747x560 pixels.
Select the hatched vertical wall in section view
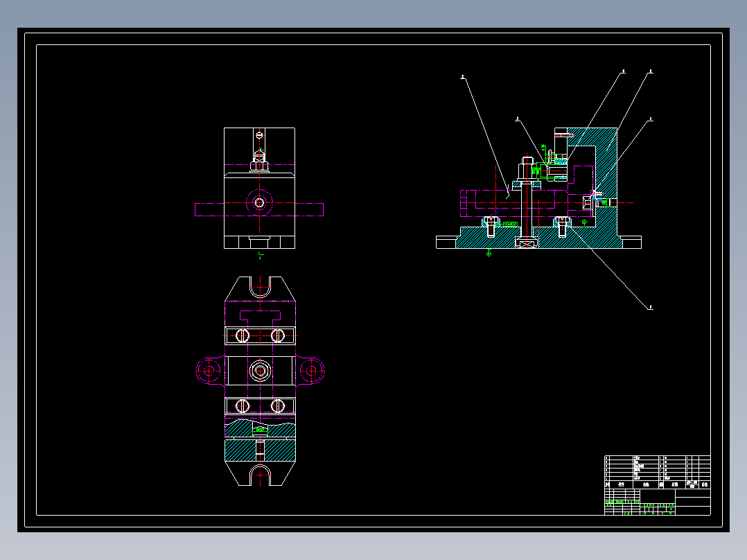coord(606,176)
